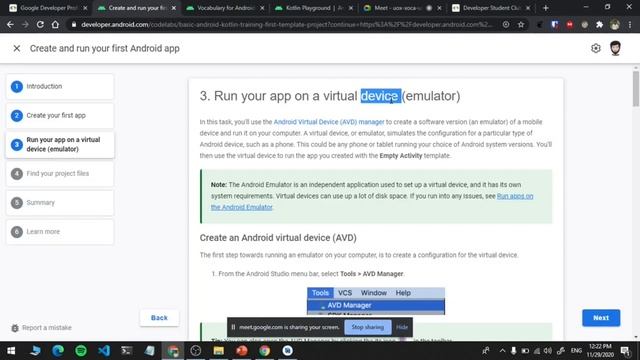
Task: Open the Chrome menu three dots
Action: coord(630,24)
